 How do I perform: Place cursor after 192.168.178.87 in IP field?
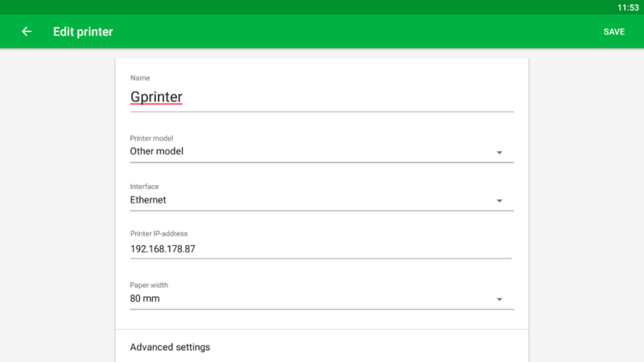coord(198,249)
